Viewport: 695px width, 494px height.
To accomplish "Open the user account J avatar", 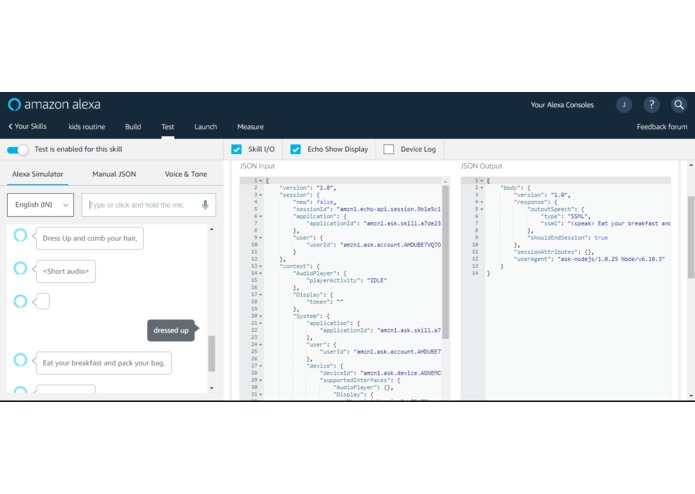I will point(624,105).
